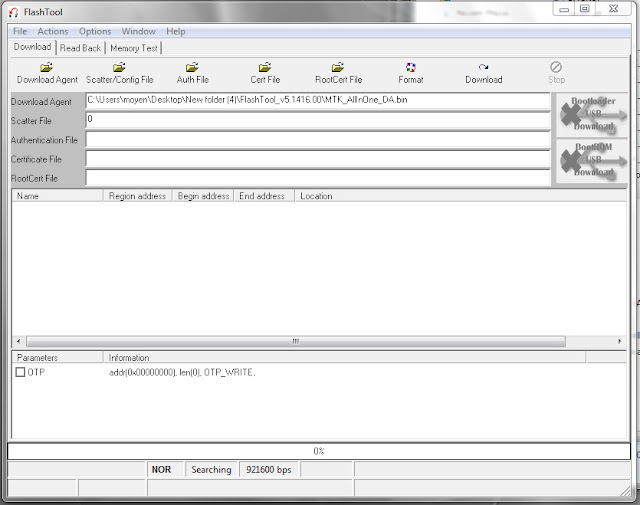The width and height of the screenshot is (640, 505).
Task: Open the Options menu
Action: (95, 31)
